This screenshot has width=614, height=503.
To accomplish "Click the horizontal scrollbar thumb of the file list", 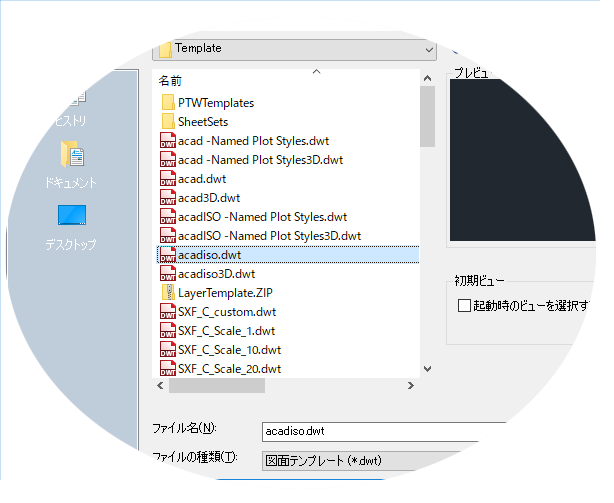I will click(x=217, y=386).
